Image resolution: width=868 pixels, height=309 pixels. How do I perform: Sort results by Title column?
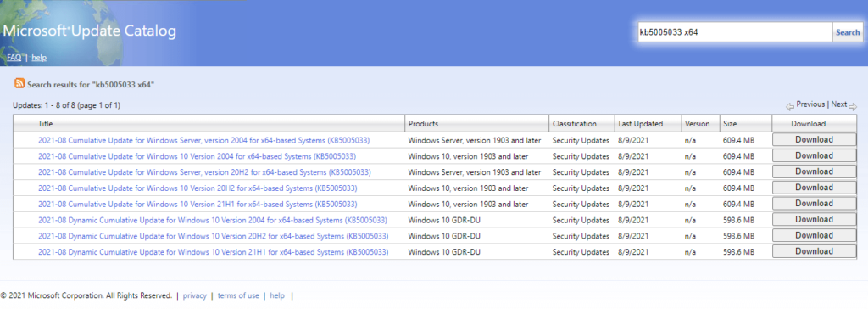pyautogui.click(x=46, y=124)
